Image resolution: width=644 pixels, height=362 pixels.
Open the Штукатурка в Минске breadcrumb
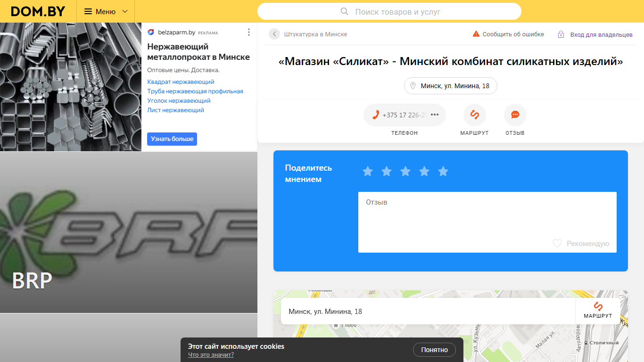coord(316,34)
